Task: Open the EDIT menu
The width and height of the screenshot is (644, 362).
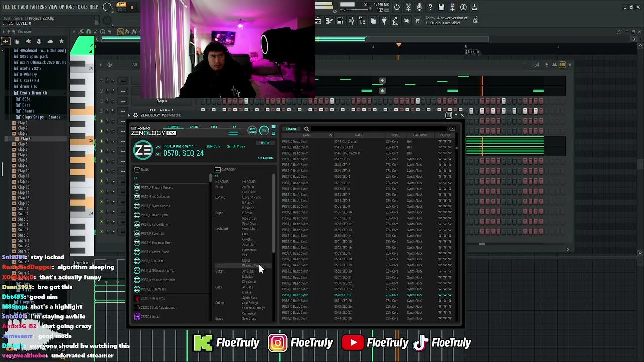Action: (x=16, y=7)
